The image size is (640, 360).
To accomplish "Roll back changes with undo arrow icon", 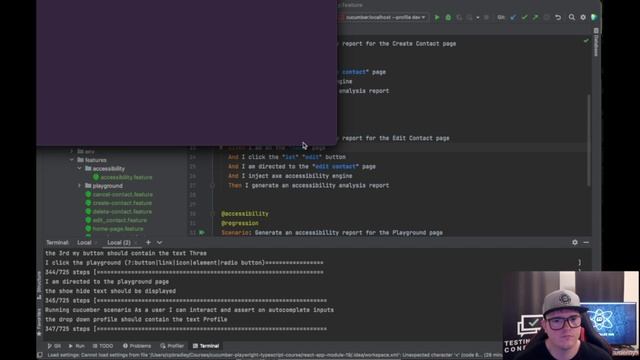I will (558, 17).
